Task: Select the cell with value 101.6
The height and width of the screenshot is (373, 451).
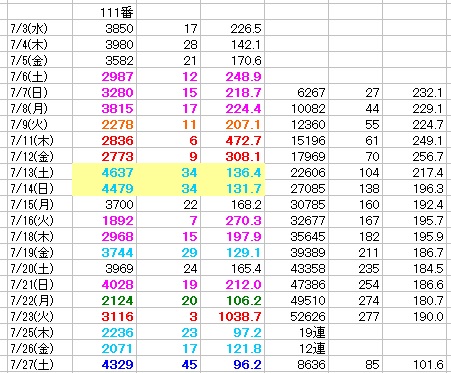Action: (x=414, y=365)
